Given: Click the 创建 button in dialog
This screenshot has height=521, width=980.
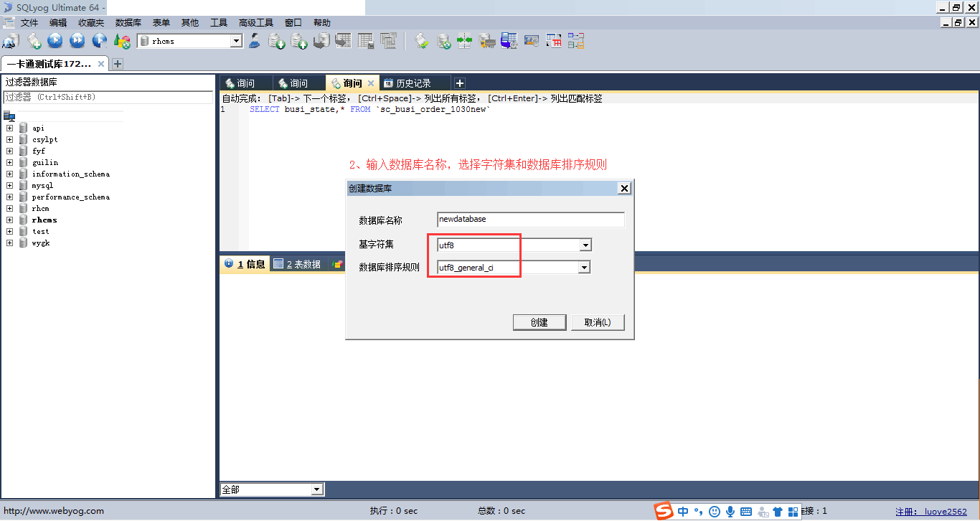Looking at the screenshot, I should tap(540, 322).
